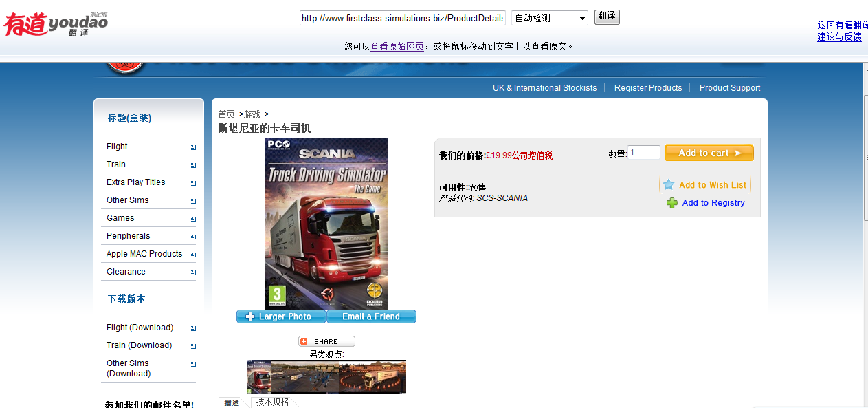The width and height of the screenshot is (868, 408).
Task: Click the arrow icon beside Train (Download)
Action: coord(193,346)
